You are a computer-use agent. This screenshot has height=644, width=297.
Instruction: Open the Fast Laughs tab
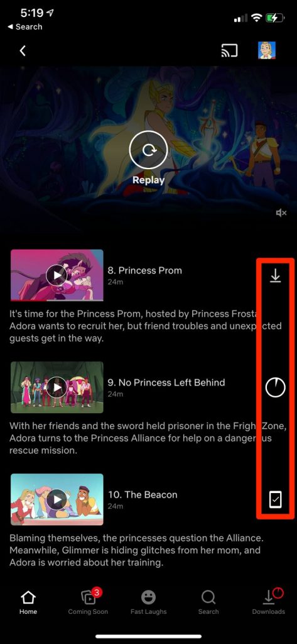tap(148, 602)
